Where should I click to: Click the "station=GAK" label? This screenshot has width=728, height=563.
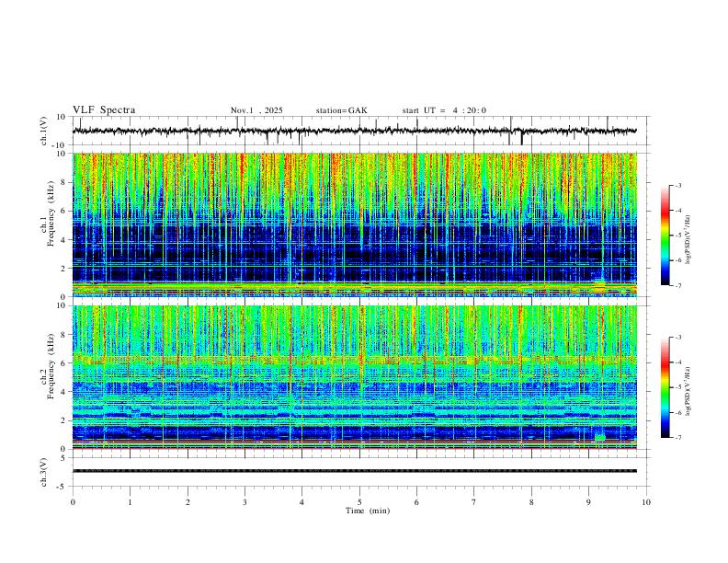(341, 110)
